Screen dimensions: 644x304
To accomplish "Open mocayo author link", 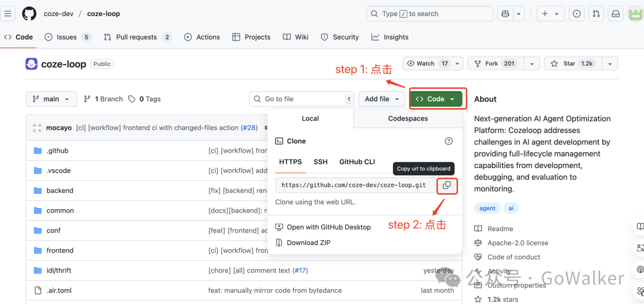I will [x=60, y=128].
